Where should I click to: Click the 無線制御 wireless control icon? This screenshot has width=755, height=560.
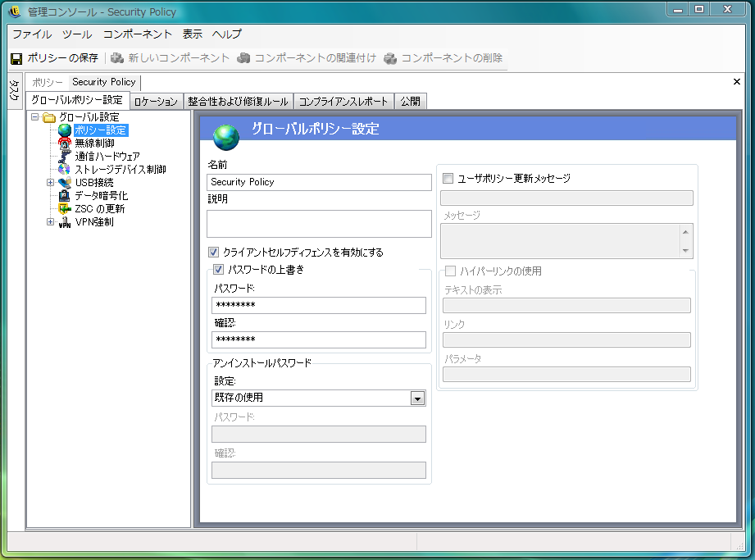(x=65, y=143)
